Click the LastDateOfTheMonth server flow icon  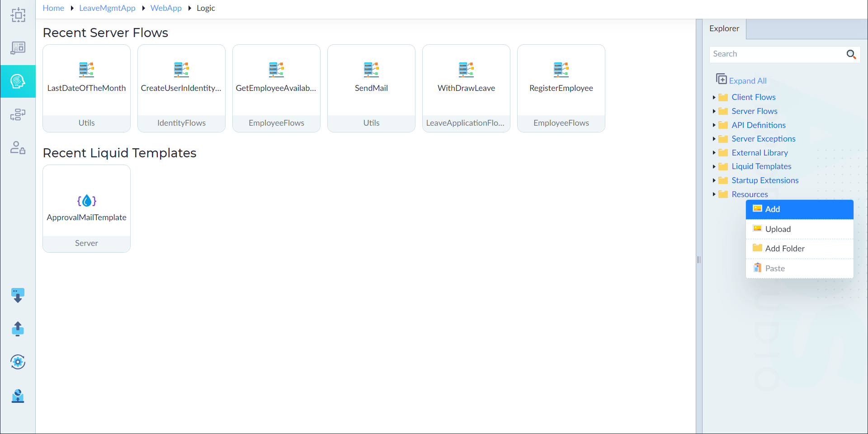point(87,70)
